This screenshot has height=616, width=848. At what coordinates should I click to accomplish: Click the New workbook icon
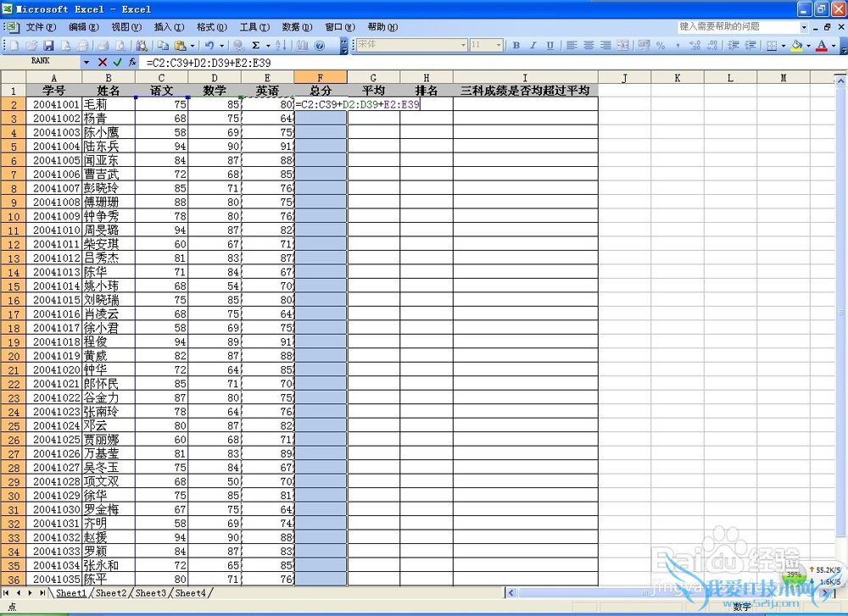click(x=14, y=46)
